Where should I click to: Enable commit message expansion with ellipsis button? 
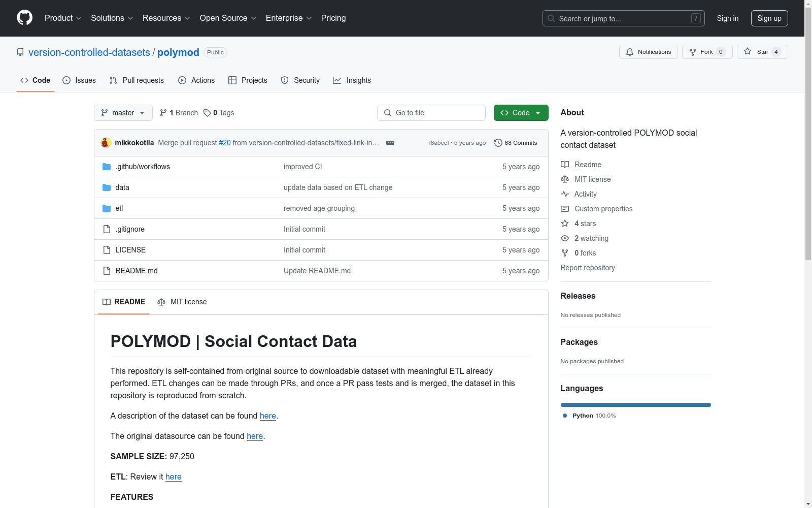pos(390,143)
